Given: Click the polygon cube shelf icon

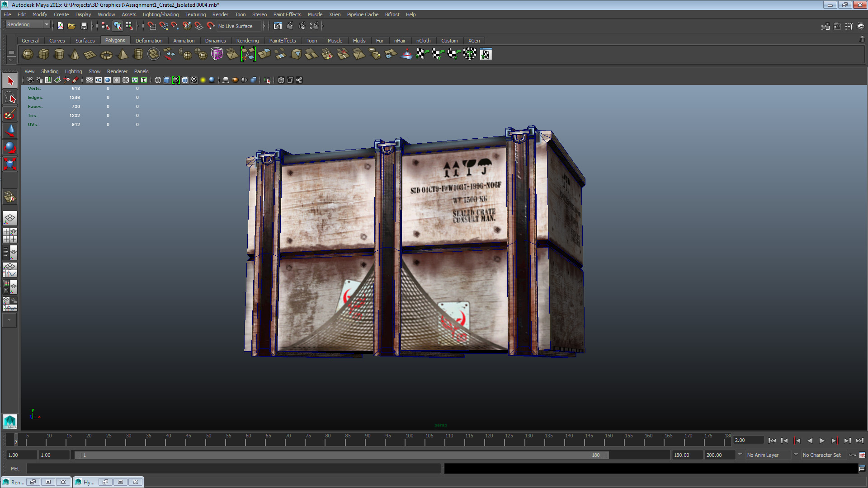Looking at the screenshot, I should pyautogui.click(x=43, y=54).
